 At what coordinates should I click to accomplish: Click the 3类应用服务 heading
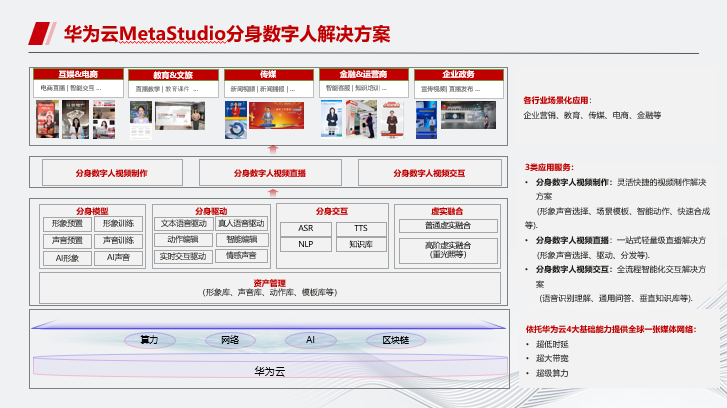point(549,167)
